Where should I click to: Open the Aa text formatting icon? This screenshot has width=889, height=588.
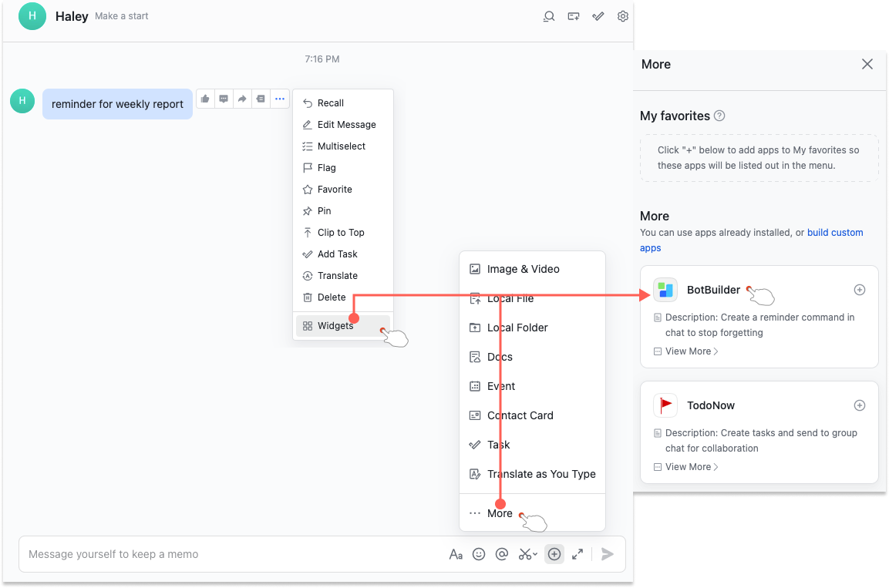(x=456, y=553)
